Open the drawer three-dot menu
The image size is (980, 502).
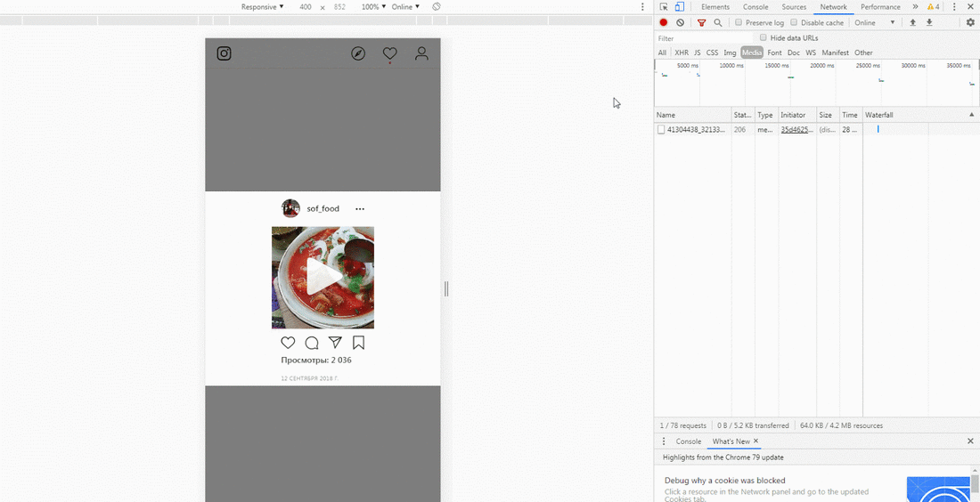[x=664, y=441]
